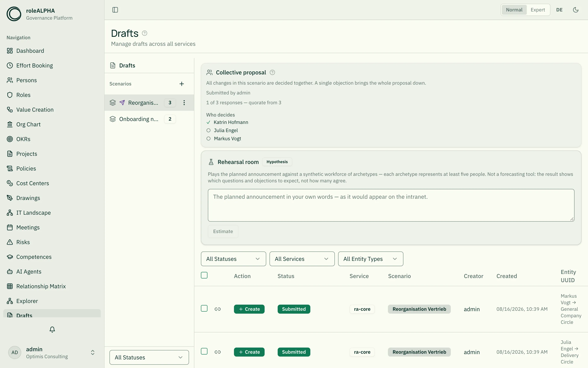Open All Entity Types dropdown

371,259
